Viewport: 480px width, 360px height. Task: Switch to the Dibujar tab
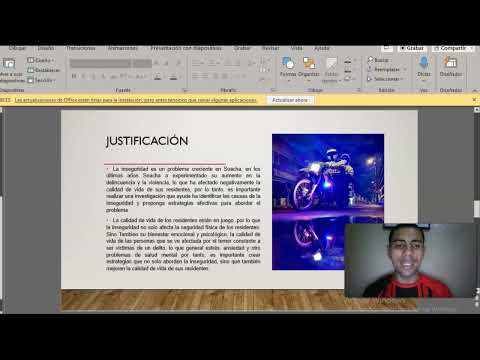[x=17, y=48]
